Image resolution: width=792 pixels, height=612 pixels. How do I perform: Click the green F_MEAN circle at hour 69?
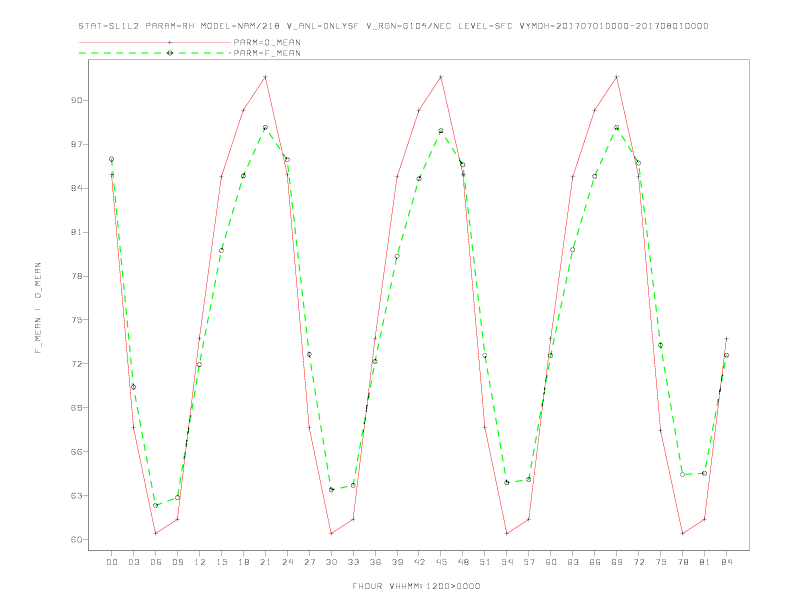click(617, 128)
